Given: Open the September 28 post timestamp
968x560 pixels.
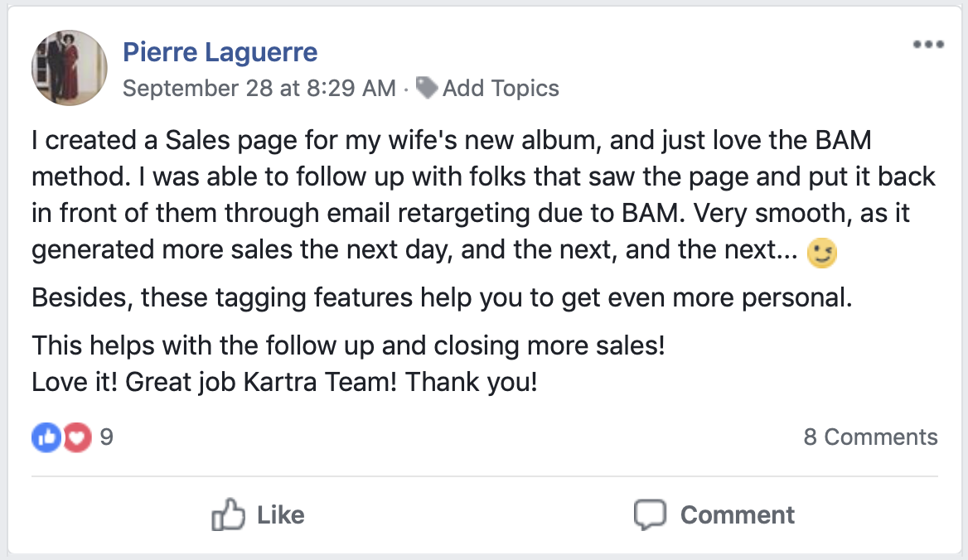Looking at the screenshot, I should (x=259, y=89).
